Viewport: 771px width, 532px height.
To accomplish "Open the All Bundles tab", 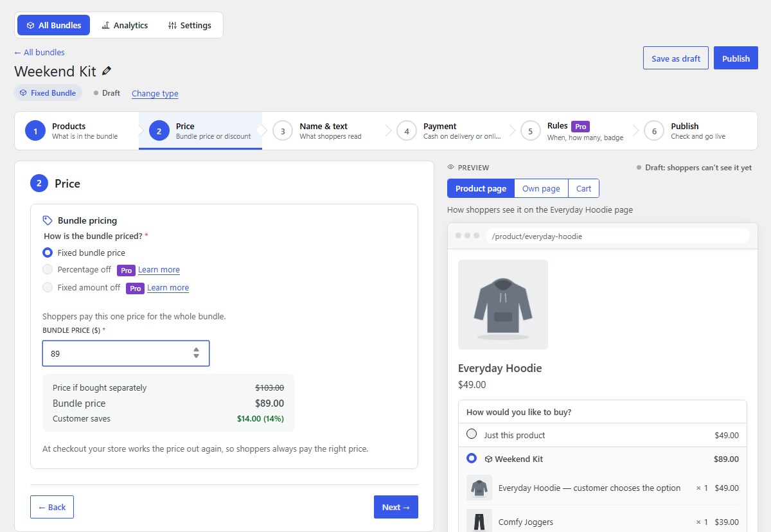I will pos(54,25).
